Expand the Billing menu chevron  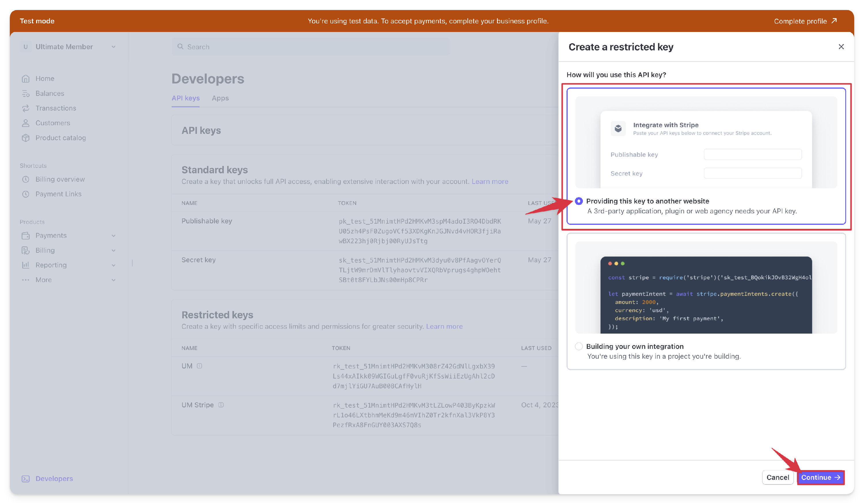[x=113, y=250]
